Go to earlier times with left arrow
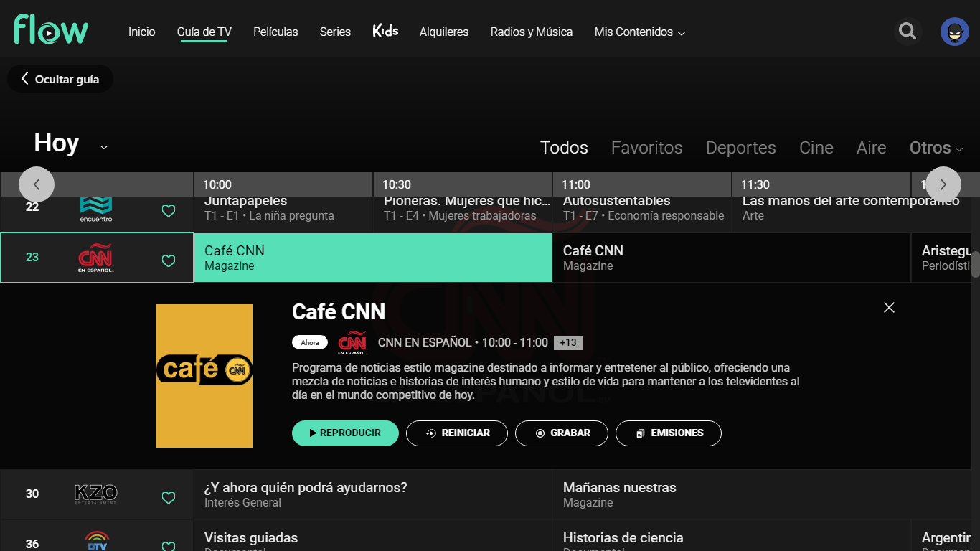Image resolution: width=980 pixels, height=551 pixels. click(x=37, y=184)
